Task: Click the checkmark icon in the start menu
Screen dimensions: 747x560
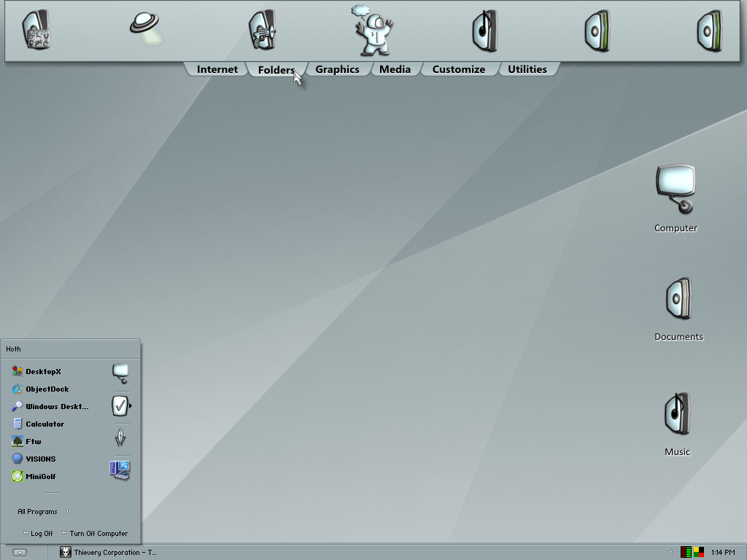Action: (120, 406)
